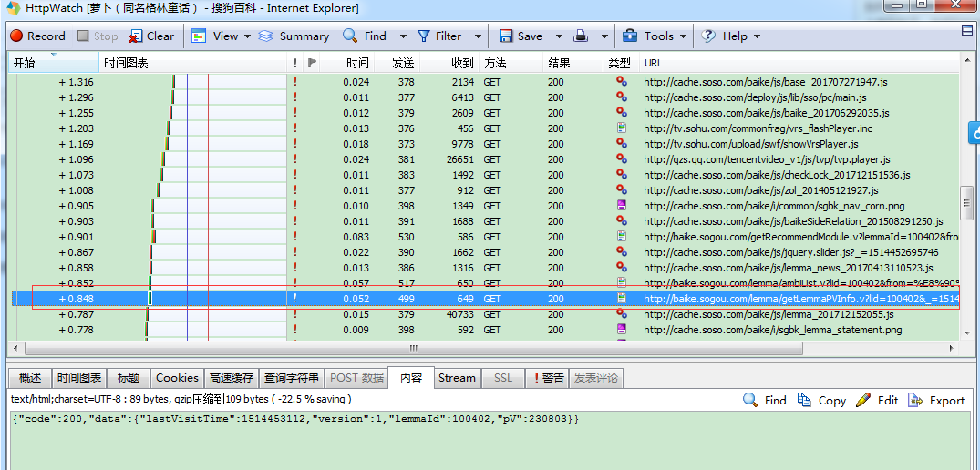Open the dropdown arrow next to the printer
This screenshot has height=470, width=980.
point(603,36)
